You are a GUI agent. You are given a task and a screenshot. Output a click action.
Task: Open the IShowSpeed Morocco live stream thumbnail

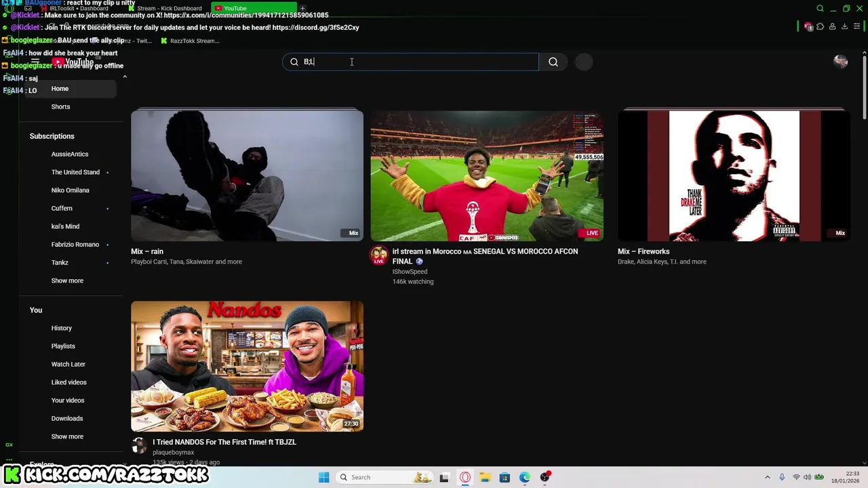487,176
